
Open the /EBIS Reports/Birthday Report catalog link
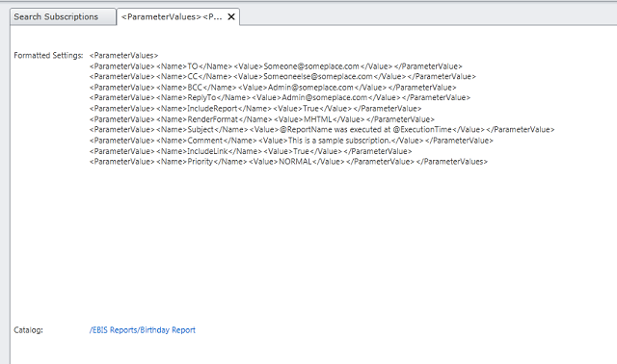coord(142,330)
